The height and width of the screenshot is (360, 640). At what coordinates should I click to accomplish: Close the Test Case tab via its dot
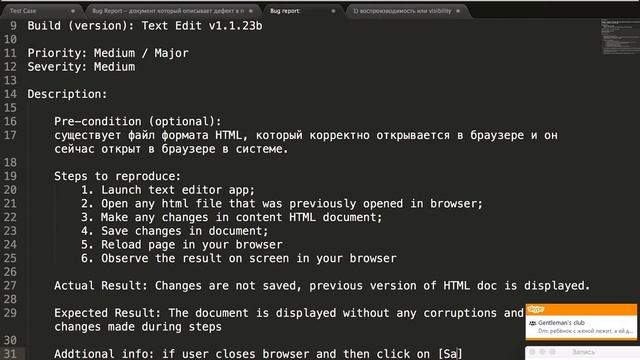click(73, 11)
